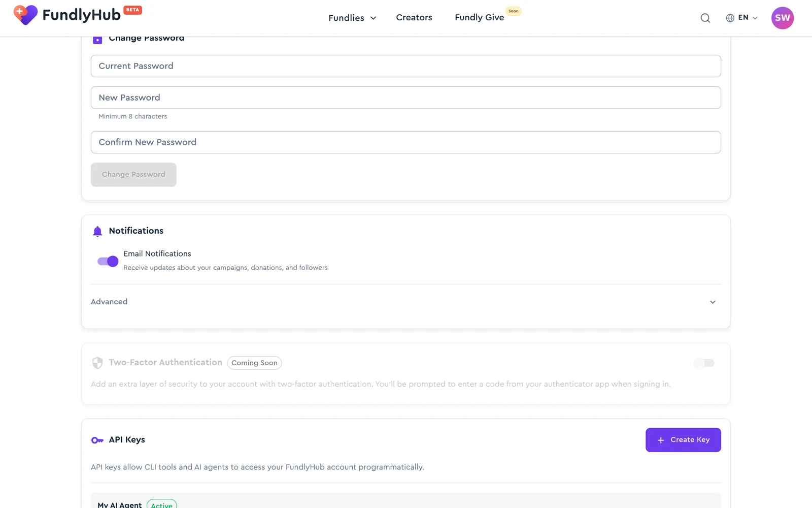
Task: Click the Email Notifications label
Action: [157, 253]
